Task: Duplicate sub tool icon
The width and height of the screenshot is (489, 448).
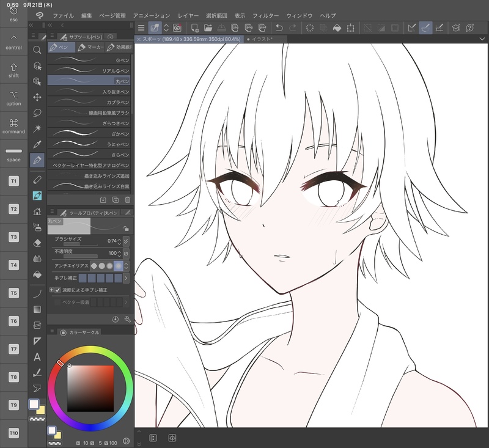Action: [x=116, y=200]
